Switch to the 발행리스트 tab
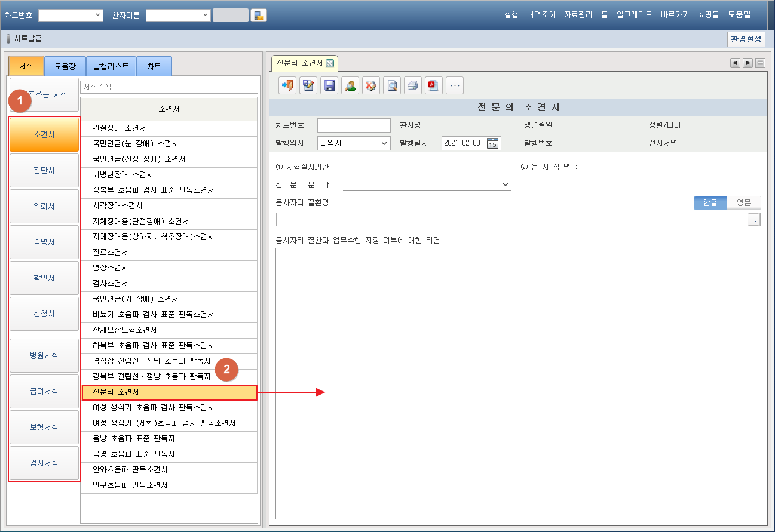775x532 pixels. click(111, 66)
